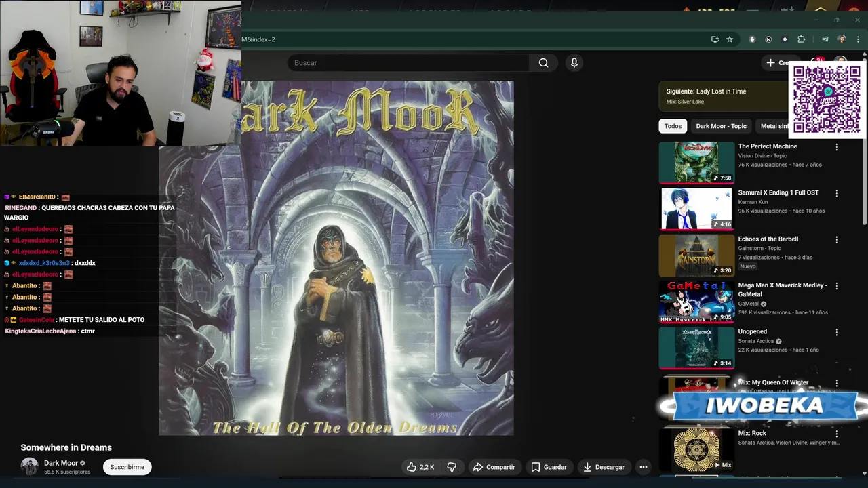Click Vision Divine - Topic channel name
This screenshot has height=488, width=868.
pyautogui.click(x=762, y=156)
